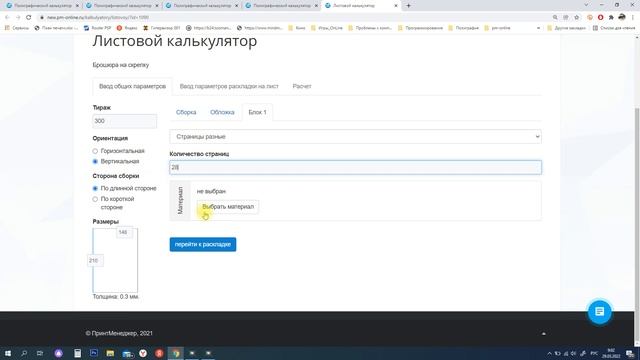Select the Блок 1 sub-tab
This screenshot has width=640, height=360.
(x=257, y=112)
